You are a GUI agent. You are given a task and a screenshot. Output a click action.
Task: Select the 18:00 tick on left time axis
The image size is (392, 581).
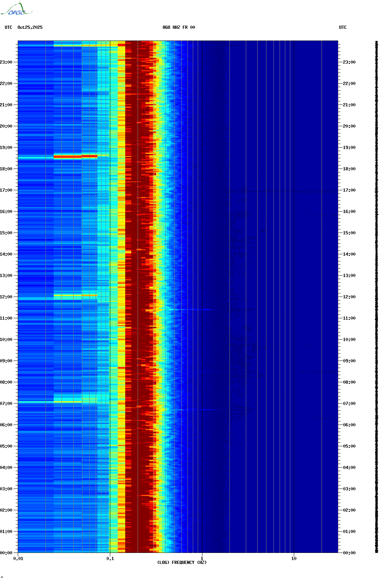pos(6,169)
